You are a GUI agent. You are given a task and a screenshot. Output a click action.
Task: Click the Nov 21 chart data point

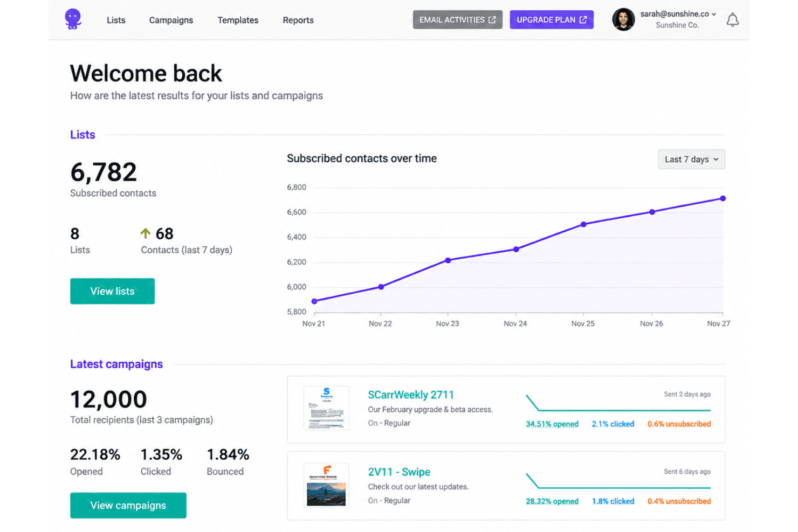point(314,301)
